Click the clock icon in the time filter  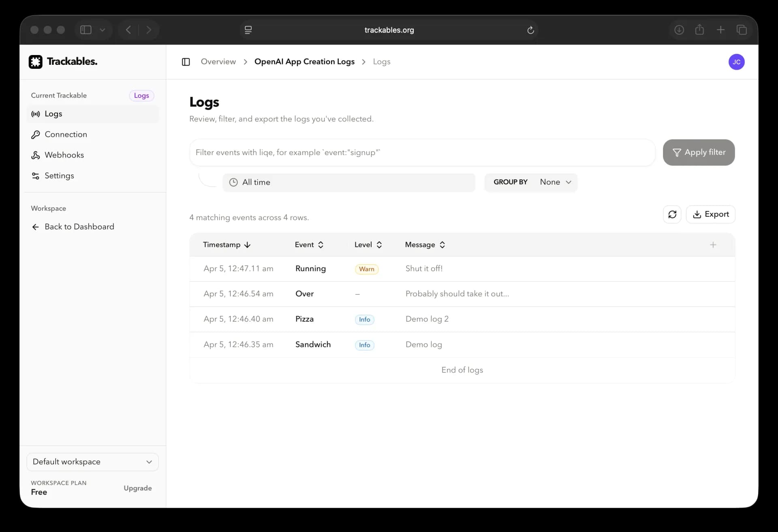click(233, 182)
